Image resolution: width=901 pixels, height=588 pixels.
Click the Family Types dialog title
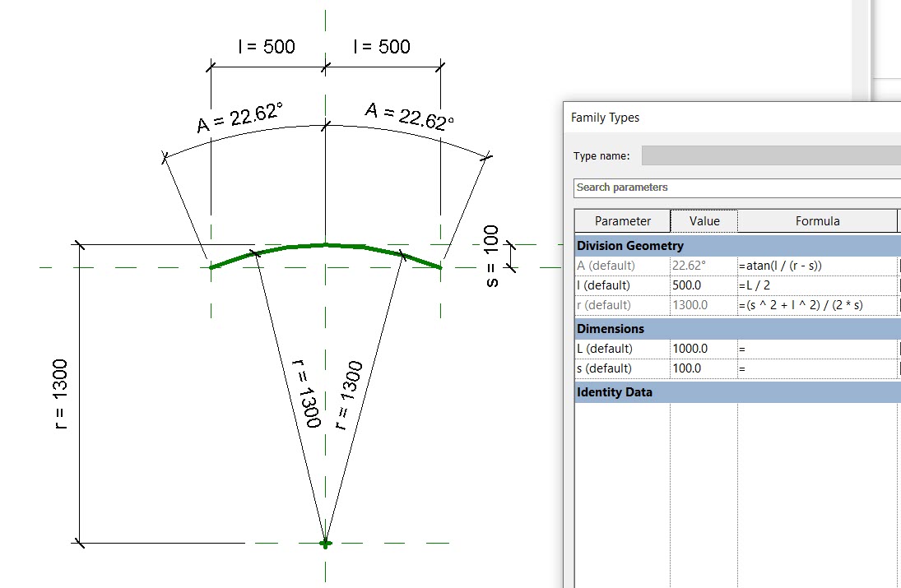point(605,118)
